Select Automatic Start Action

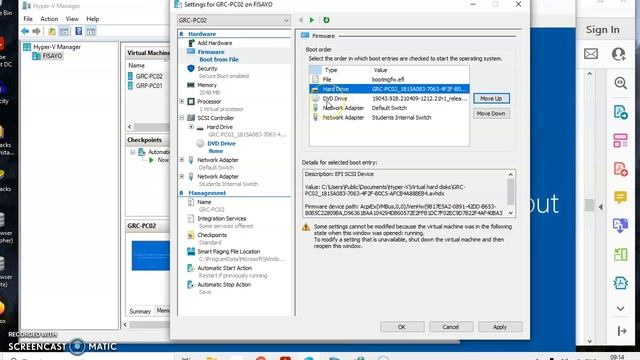point(224,268)
